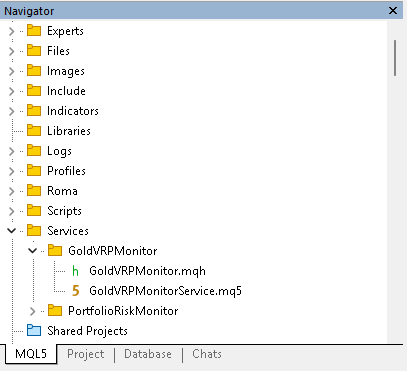This screenshot has width=407, height=371.
Task: Click the orange 5 icon of GoldVRPMonitorService.mq5
Action: coord(76,291)
